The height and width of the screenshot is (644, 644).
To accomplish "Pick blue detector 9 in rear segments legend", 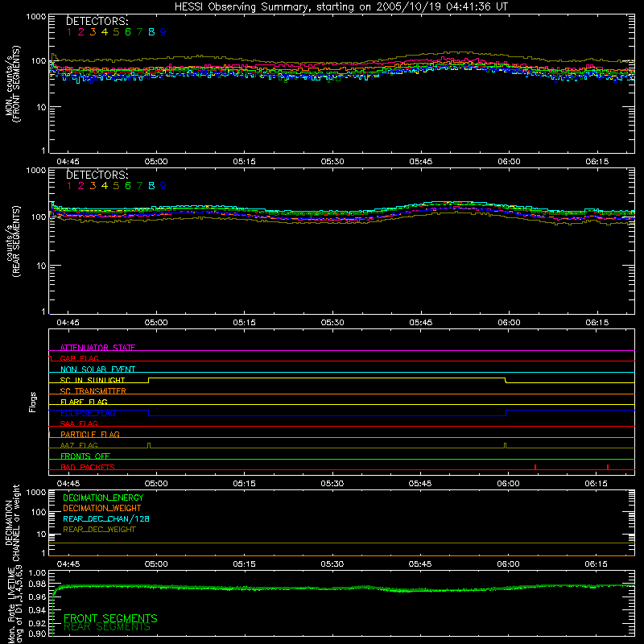I will (x=163, y=186).
